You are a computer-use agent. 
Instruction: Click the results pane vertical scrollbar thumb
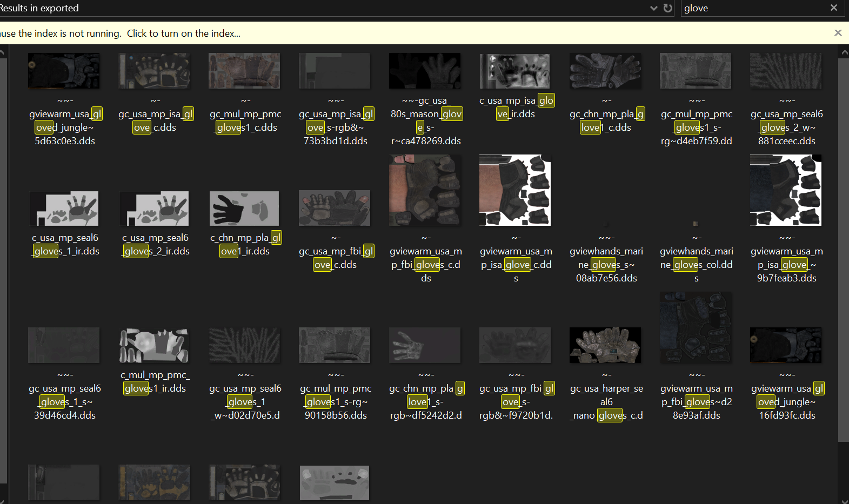coord(844,250)
